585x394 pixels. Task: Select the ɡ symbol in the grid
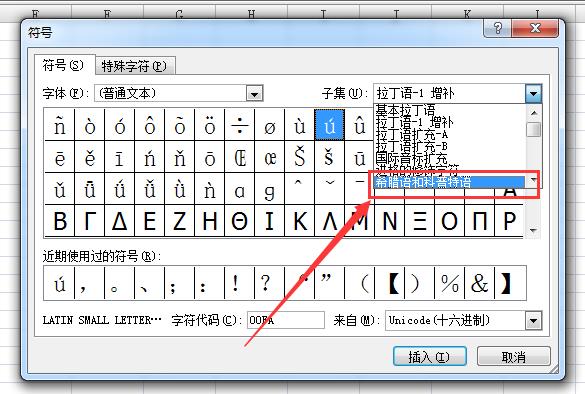[x=270, y=189]
